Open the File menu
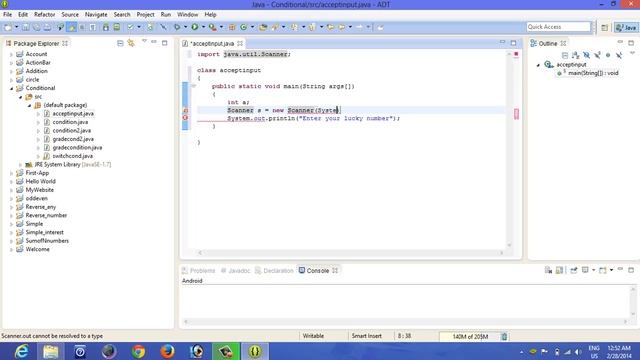Viewport: 640px width, 360px height. click(7, 14)
